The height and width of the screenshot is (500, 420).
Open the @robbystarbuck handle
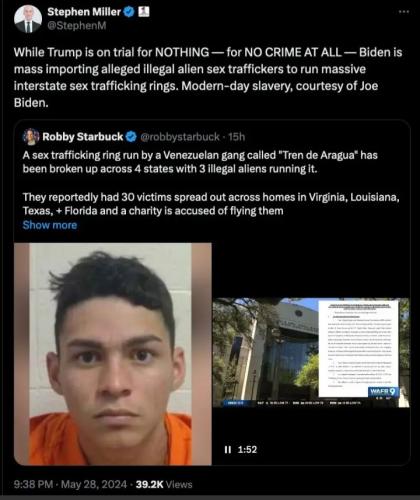pos(180,137)
